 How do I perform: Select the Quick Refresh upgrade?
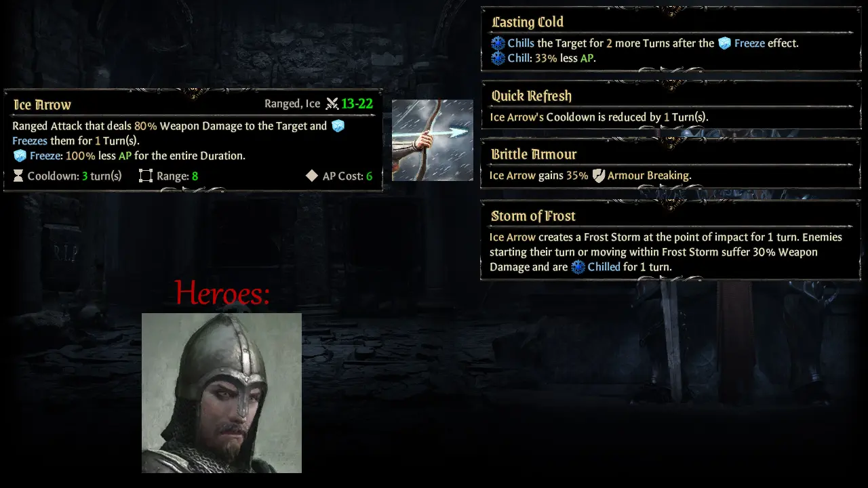point(671,105)
